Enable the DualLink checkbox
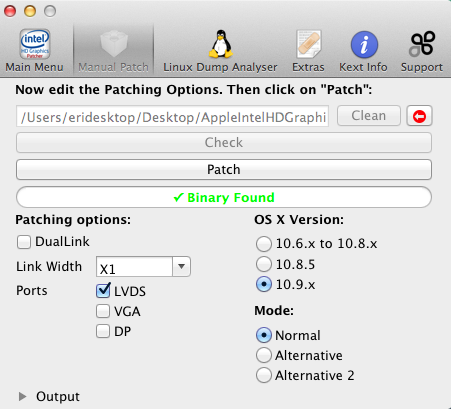Screen dimensions: 451x409 pos(24,242)
